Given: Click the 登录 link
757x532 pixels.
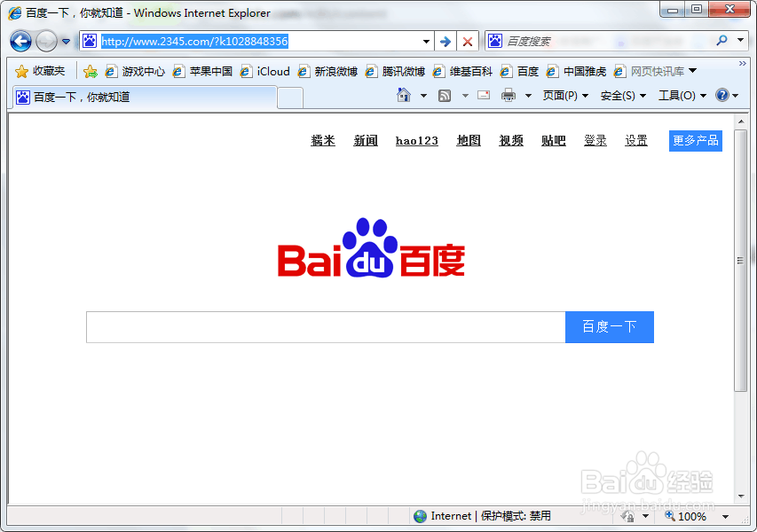Looking at the screenshot, I should [x=595, y=141].
